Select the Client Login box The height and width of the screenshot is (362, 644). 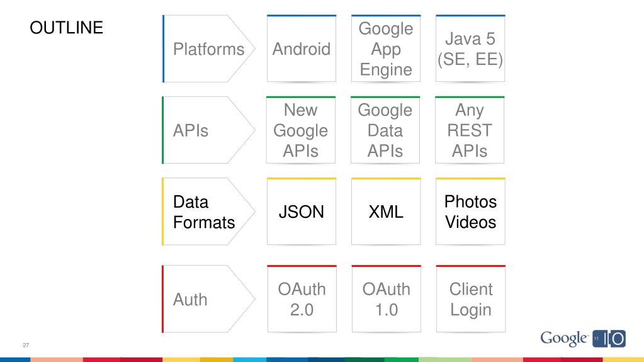click(470, 299)
